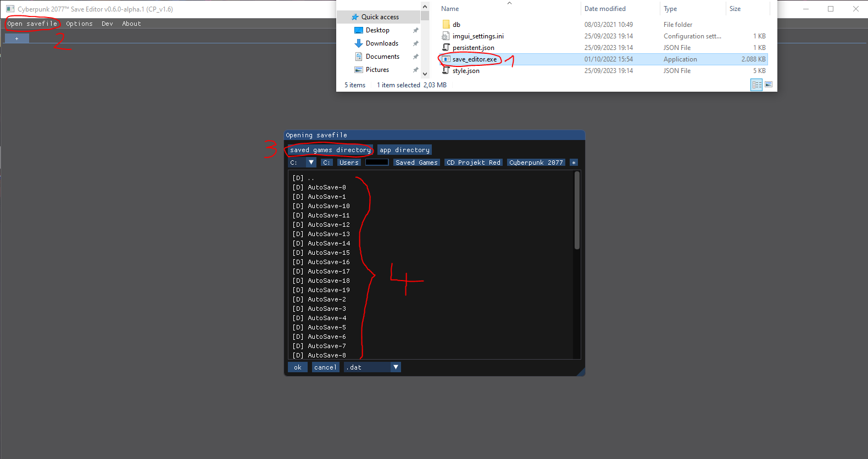
Task: Select the AutoSave-15 folder entry
Action: tap(431, 253)
